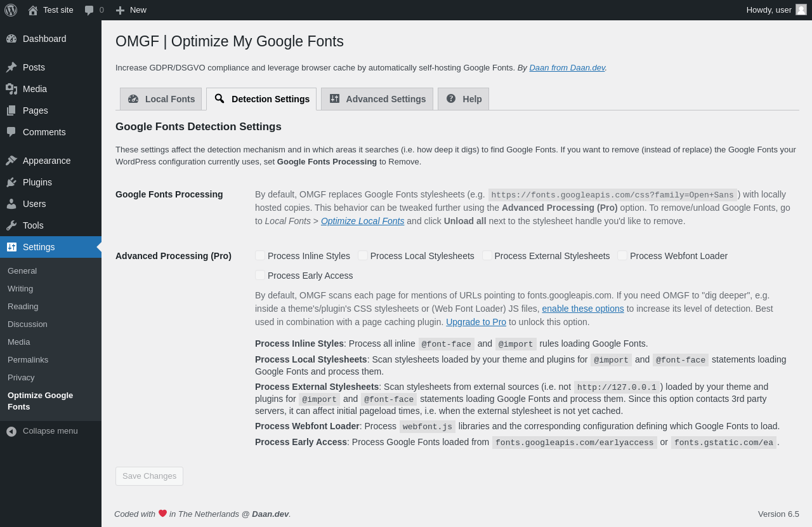Screen dimensions: 812x527
Task: Click the Dashboard gauge icon in sidebar
Action: pyautogui.click(x=11, y=39)
